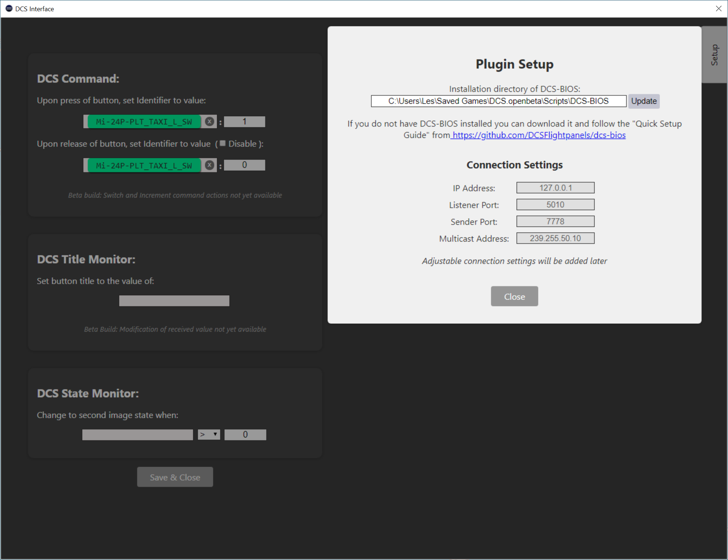Click the 'DCS State Monitor:' heading

(x=88, y=393)
